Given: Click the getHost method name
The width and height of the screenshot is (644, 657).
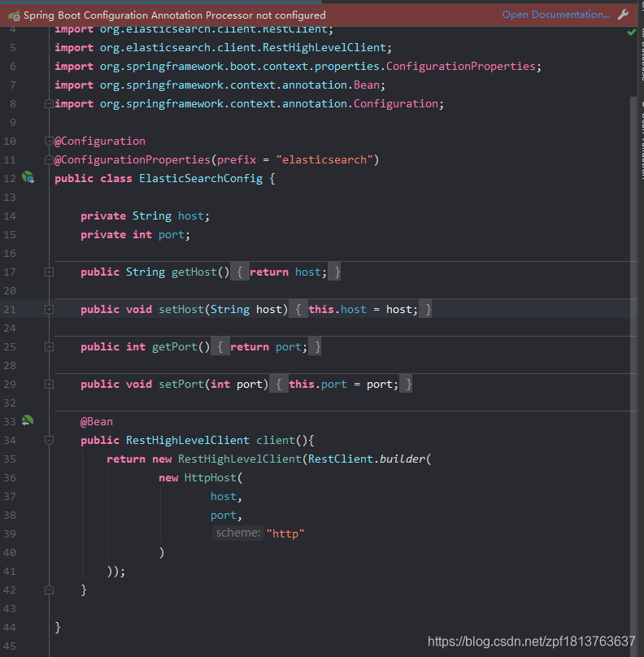Looking at the screenshot, I should point(194,272).
